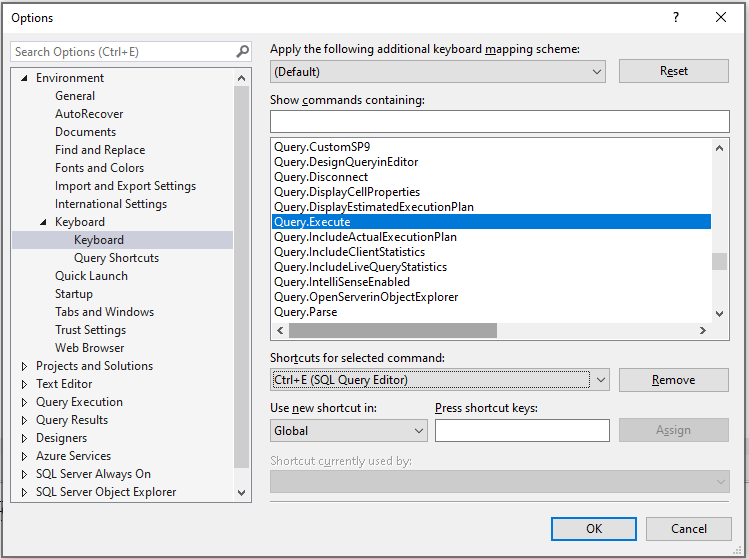749x559 pixels.
Task: Collapse the Environment tree node
Action: [24, 78]
